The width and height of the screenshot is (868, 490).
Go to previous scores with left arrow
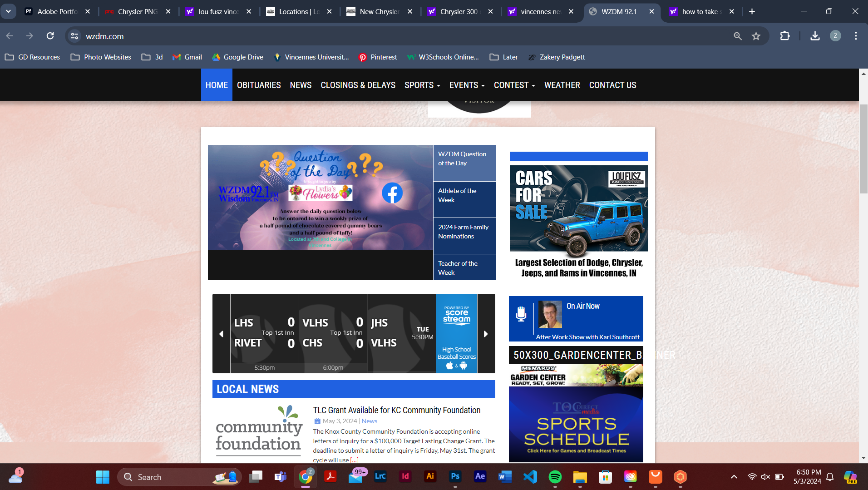(221, 334)
